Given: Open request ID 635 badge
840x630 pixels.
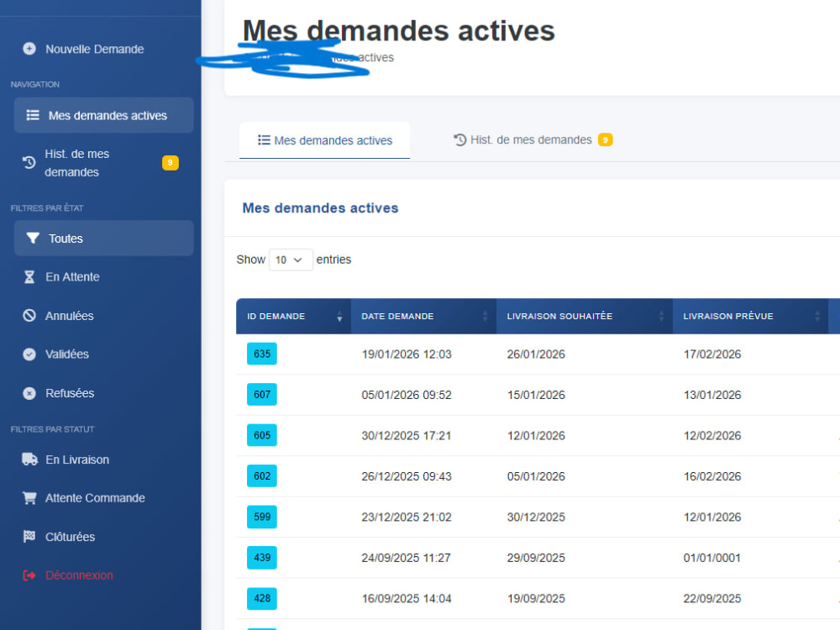Looking at the screenshot, I should [x=262, y=354].
